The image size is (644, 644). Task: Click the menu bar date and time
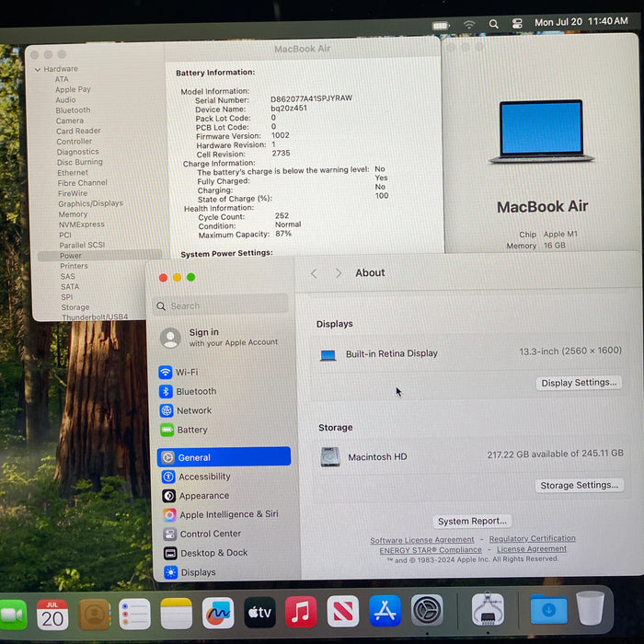click(581, 21)
